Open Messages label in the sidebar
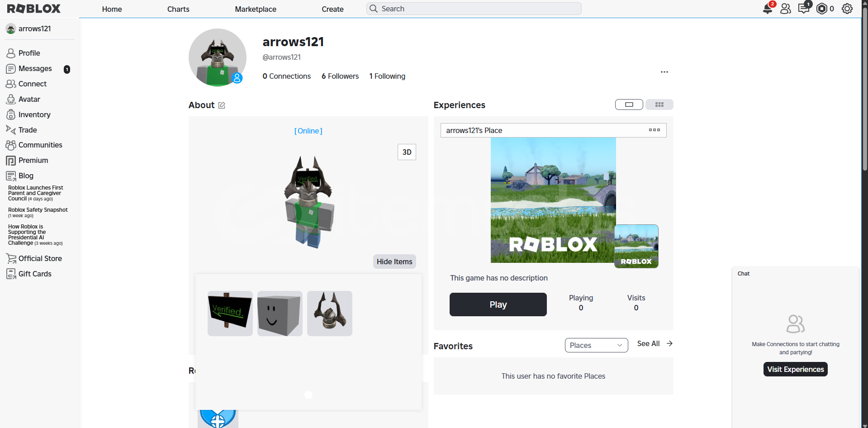This screenshot has height=428, width=868. (x=35, y=69)
